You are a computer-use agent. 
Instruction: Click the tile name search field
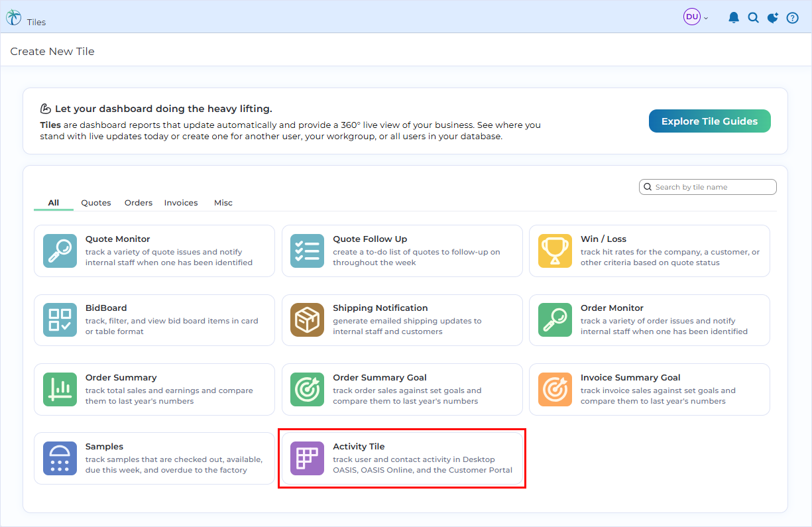[x=707, y=186]
